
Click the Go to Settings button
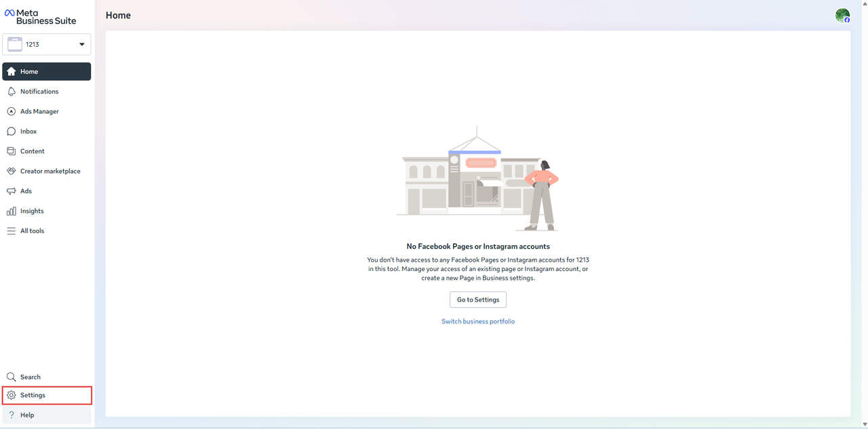click(x=478, y=300)
